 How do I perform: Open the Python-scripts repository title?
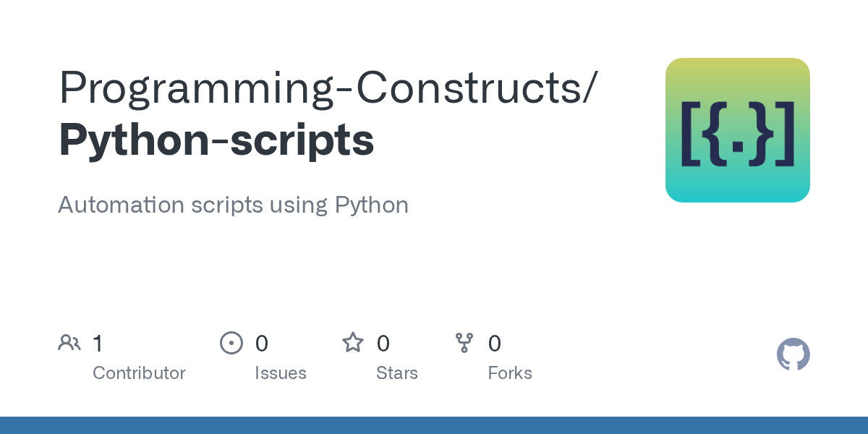[216, 140]
